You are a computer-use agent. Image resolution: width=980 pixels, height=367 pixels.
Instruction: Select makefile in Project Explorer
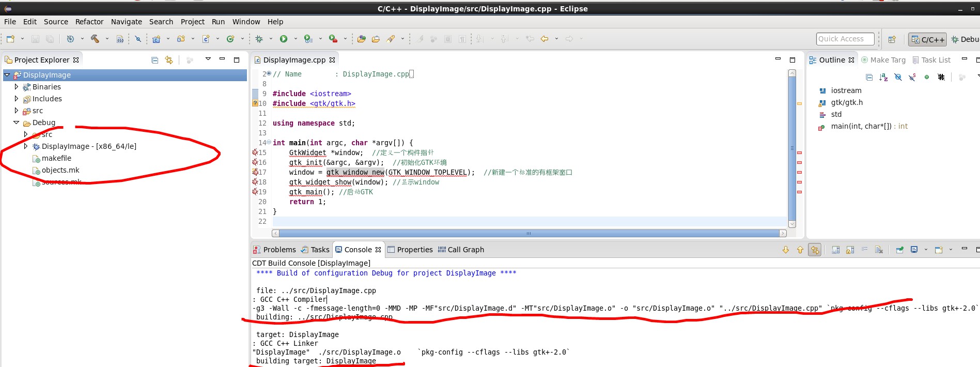(x=56, y=158)
